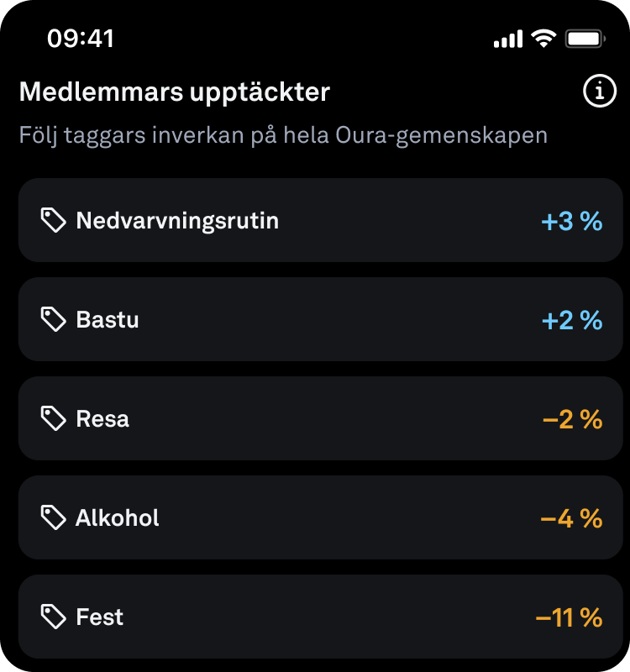Screen dimensions: 630x672
Task: Tap the +3 % value for Nedvarvningsrutin
Action: pos(572,222)
